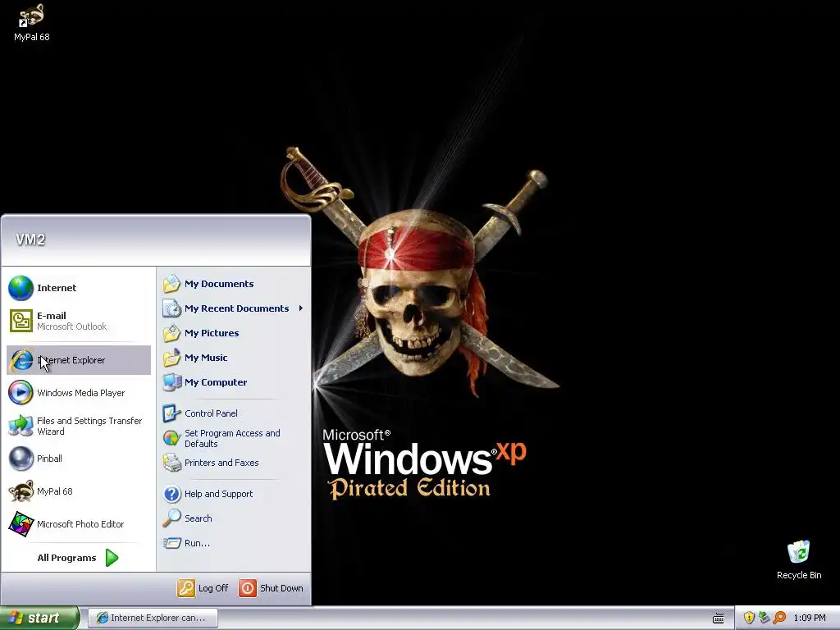
Task: Open Control Panel icon
Action: click(172, 413)
